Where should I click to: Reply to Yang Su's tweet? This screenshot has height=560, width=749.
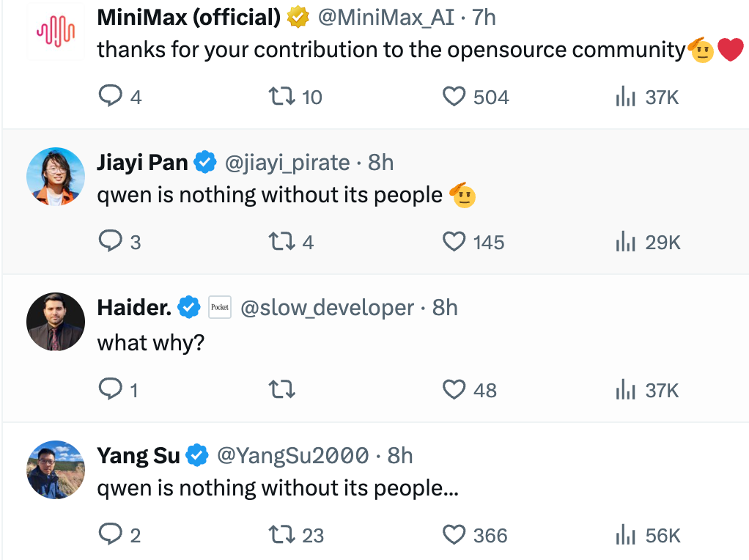point(110,535)
